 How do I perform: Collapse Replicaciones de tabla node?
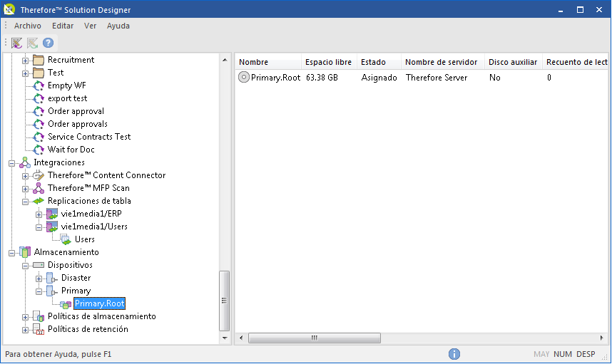click(25, 202)
